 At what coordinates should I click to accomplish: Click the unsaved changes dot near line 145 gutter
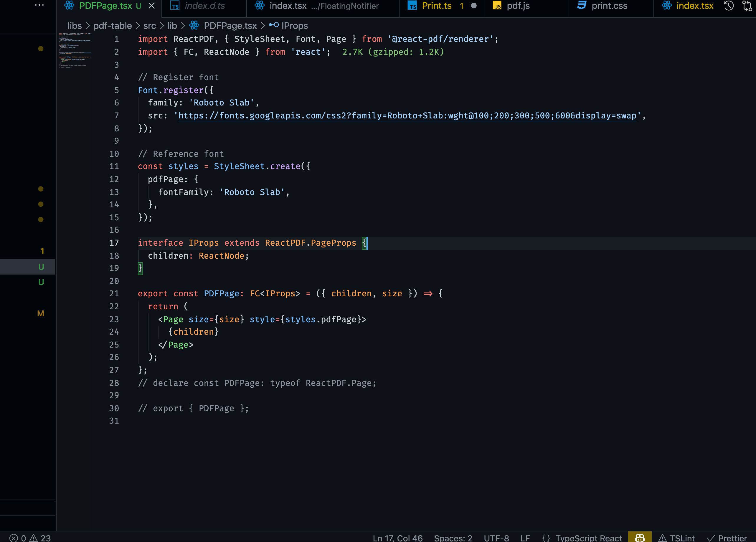pyautogui.click(x=41, y=48)
